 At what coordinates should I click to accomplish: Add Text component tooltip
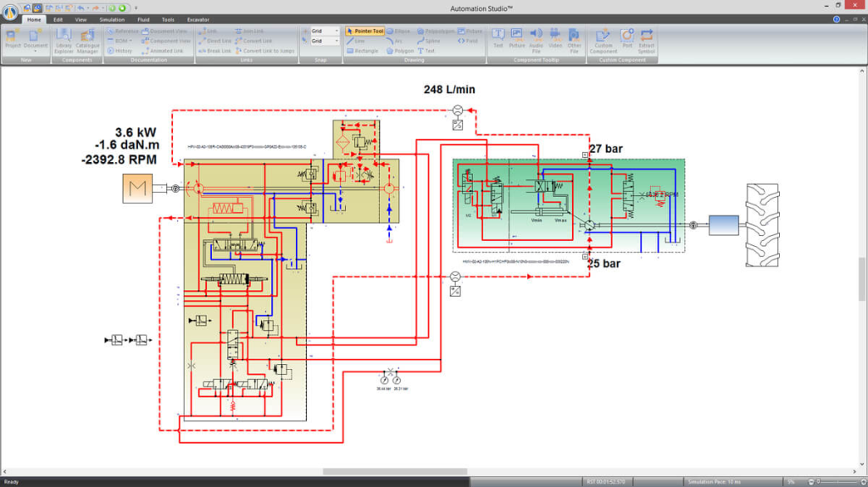point(498,37)
